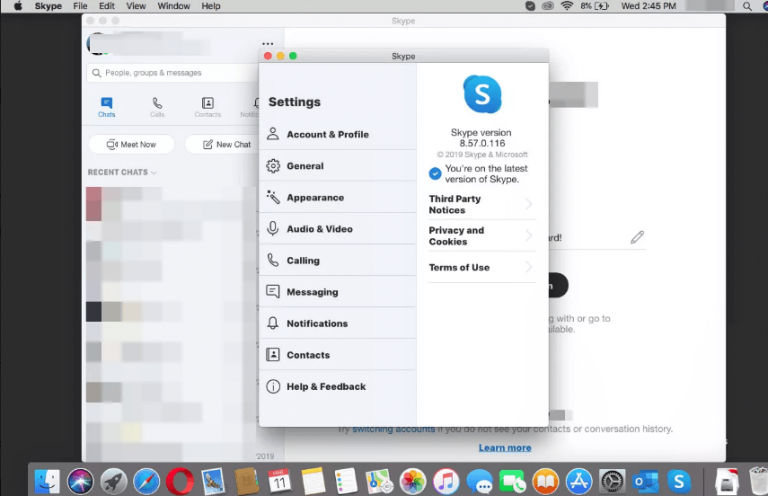Click the phone handset icon beside Calling
This screenshot has width=768, height=496.
(x=273, y=260)
